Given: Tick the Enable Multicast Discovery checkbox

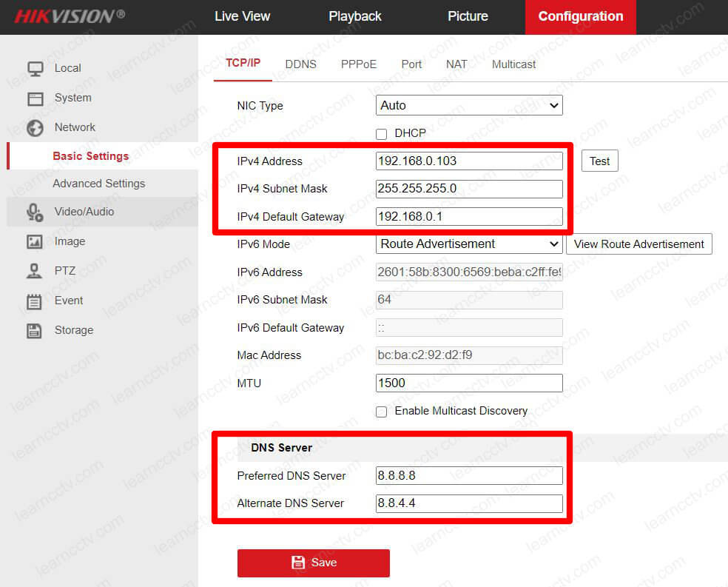Looking at the screenshot, I should 382,412.
